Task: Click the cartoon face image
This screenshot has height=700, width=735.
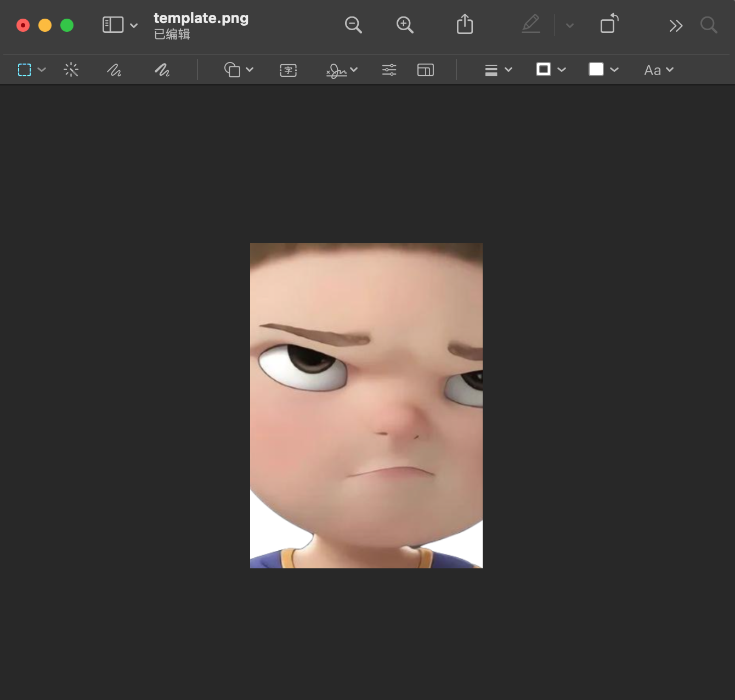Action: pyautogui.click(x=366, y=405)
